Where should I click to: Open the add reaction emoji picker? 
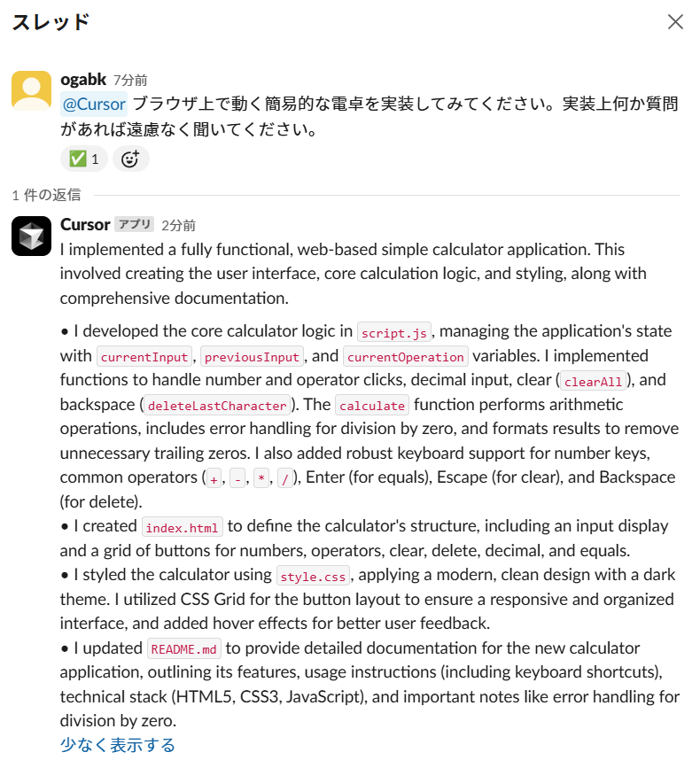coord(130,158)
